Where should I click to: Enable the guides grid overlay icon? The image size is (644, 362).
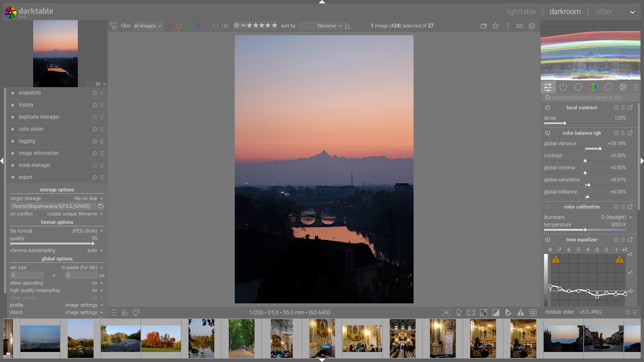click(x=533, y=312)
